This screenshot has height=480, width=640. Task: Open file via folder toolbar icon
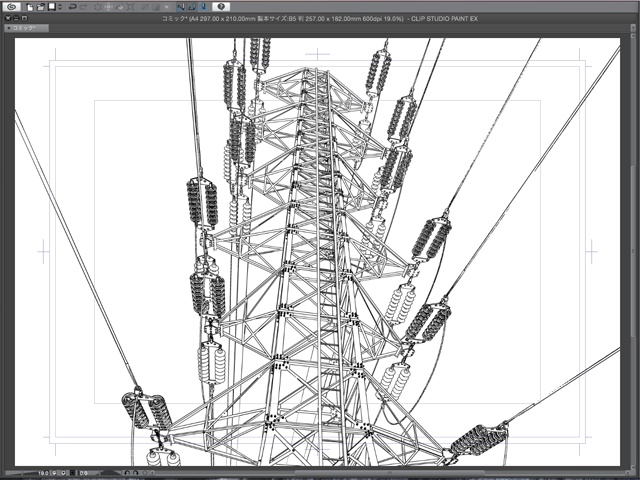41,7
